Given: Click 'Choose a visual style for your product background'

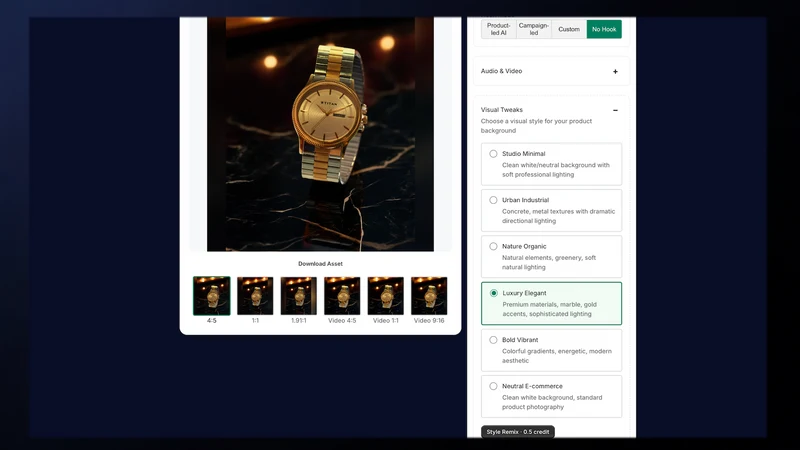Looking at the screenshot, I should coord(536,126).
